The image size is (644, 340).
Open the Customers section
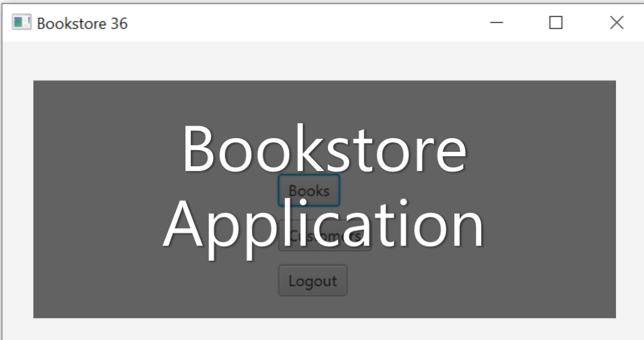325,236
